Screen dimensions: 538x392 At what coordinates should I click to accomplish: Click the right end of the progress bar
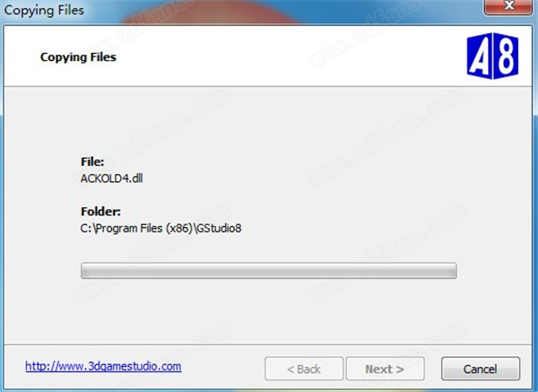click(452, 271)
